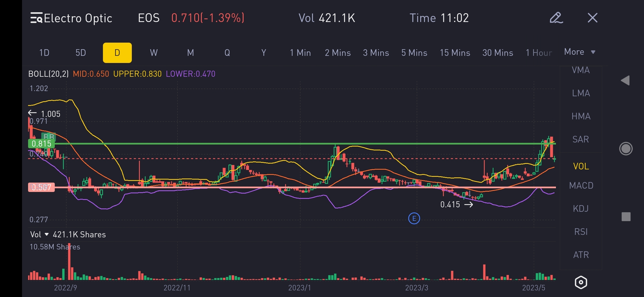The height and width of the screenshot is (297, 644).
Task: Open the stock search list icon
Action: tap(36, 18)
